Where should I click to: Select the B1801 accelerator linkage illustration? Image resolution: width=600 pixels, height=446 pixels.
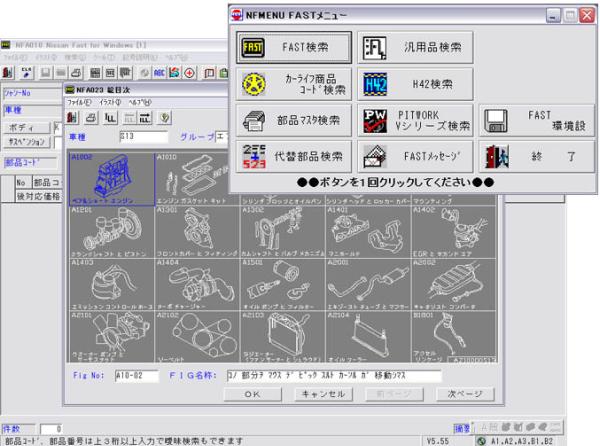click(454, 337)
